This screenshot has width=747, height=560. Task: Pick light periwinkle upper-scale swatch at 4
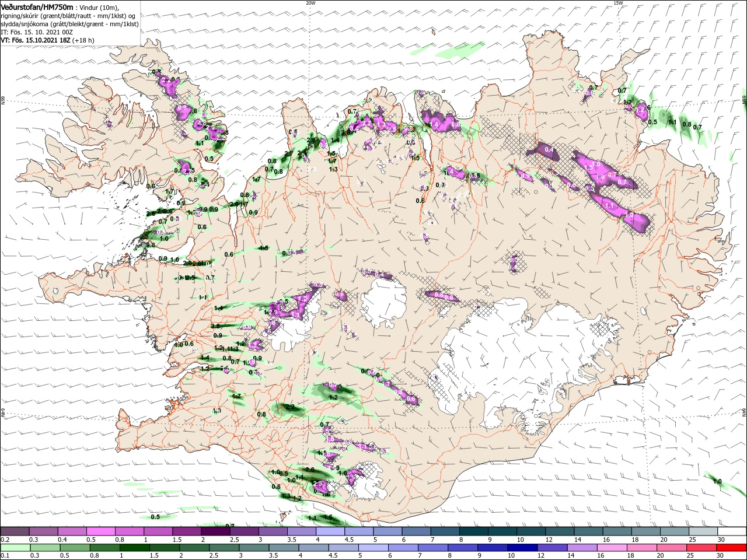click(x=329, y=531)
